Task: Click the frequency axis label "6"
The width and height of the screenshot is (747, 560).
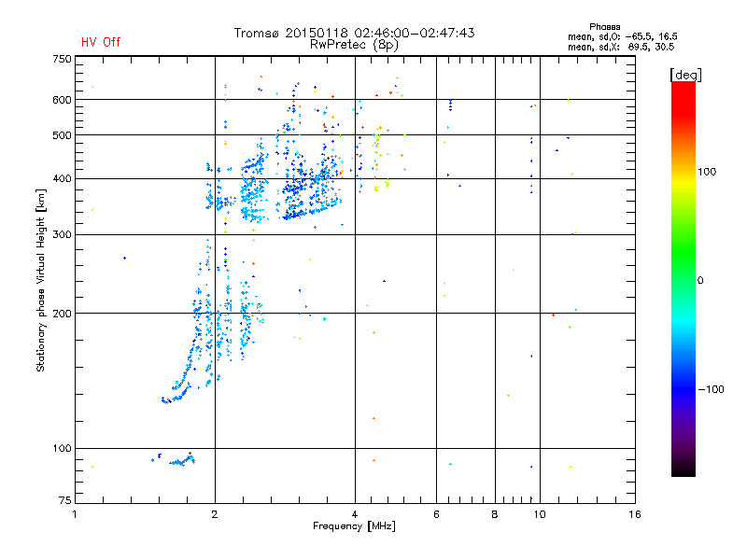Action: [436, 514]
